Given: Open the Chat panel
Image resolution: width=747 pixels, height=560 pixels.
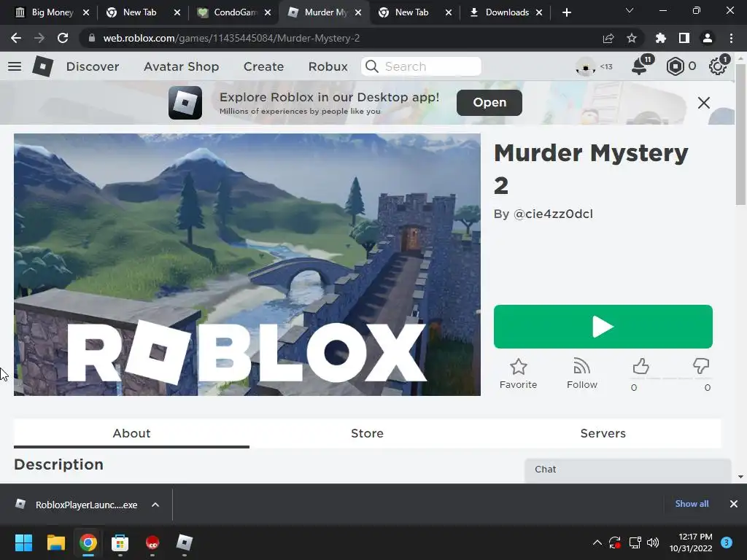Looking at the screenshot, I should [628, 470].
